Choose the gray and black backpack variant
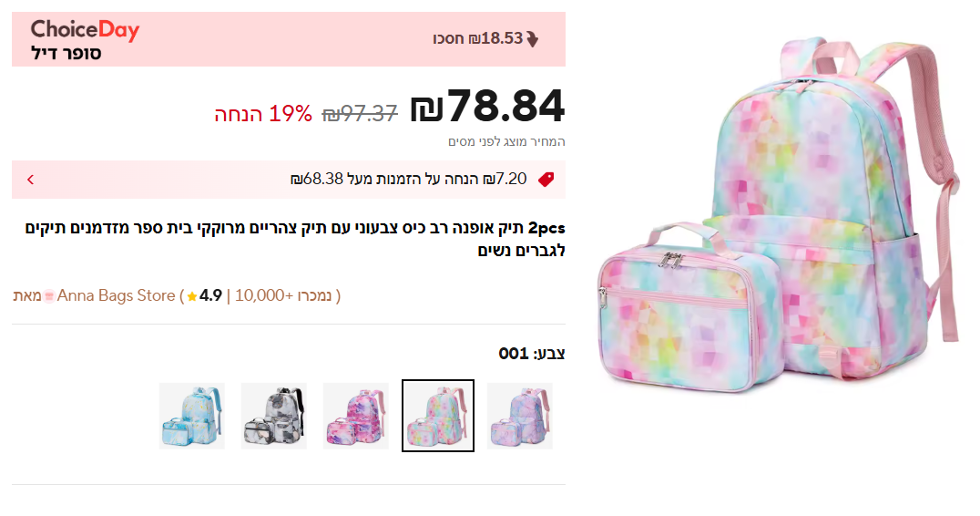 (x=274, y=416)
